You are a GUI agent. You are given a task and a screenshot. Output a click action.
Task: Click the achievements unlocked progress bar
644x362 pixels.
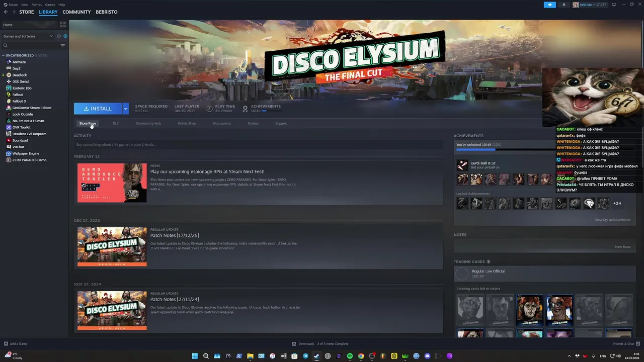[x=506, y=149]
